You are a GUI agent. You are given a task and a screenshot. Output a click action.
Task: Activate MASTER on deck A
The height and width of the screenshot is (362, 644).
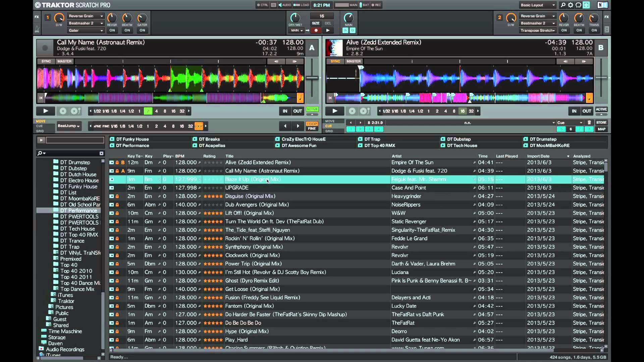pyautogui.click(x=64, y=61)
